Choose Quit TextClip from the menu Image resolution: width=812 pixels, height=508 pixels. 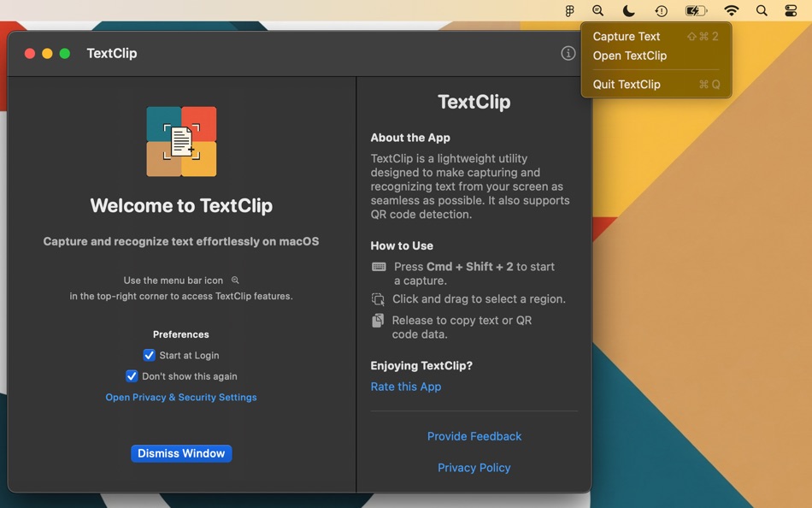[656, 84]
